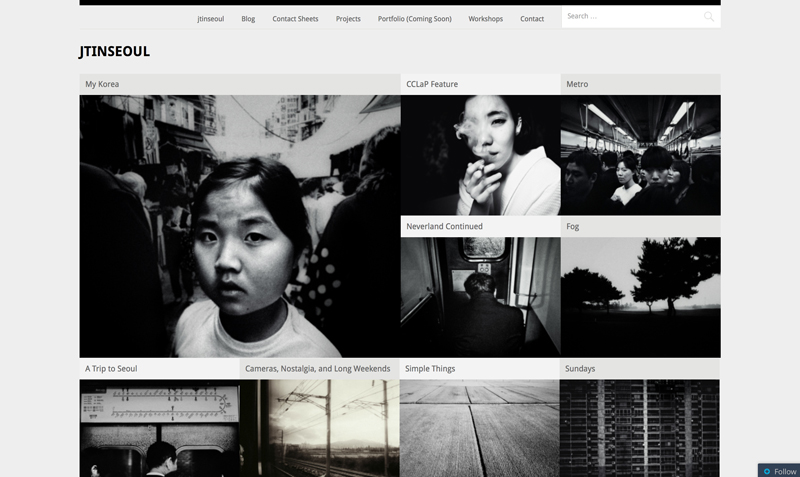
Task: Click the Follow button icon
Action: click(766, 471)
